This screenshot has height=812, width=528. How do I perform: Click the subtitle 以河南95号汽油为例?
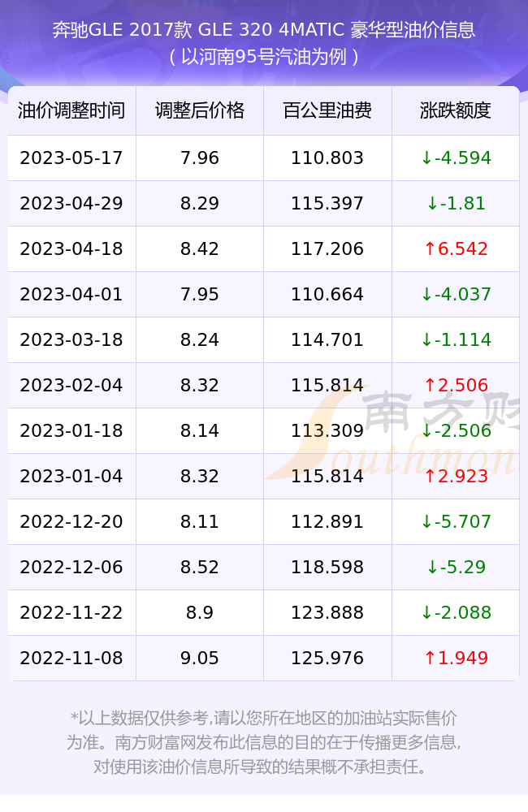coord(264,57)
